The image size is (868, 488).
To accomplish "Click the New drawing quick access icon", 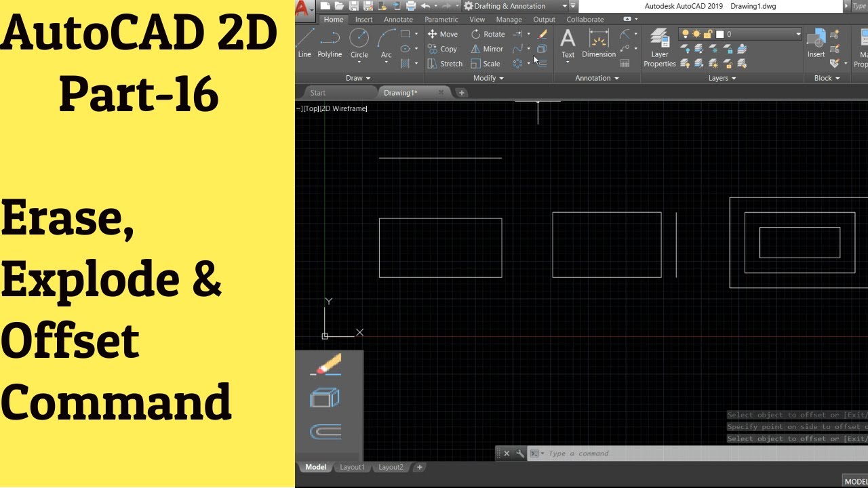I will [325, 6].
